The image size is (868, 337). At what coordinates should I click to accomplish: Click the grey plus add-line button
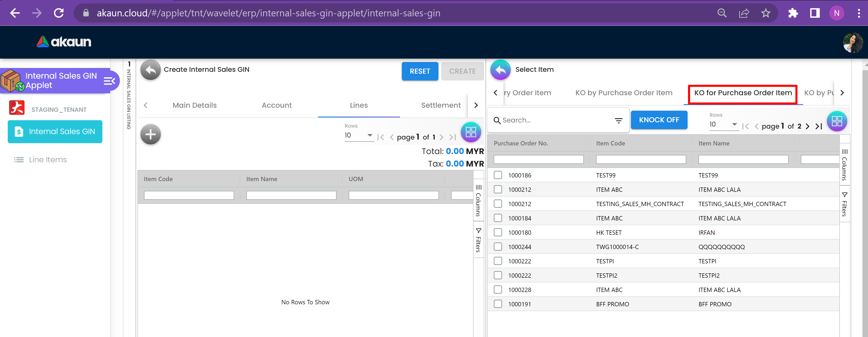coord(150,135)
